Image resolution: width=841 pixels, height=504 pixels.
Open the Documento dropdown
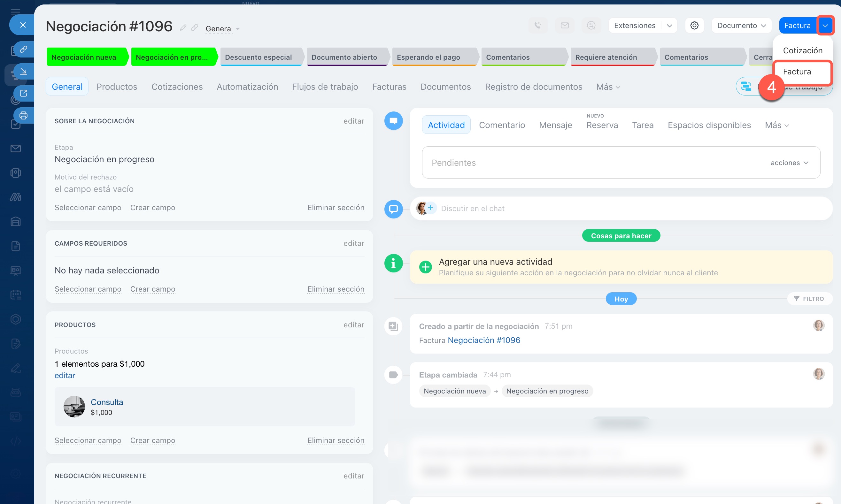pos(741,26)
